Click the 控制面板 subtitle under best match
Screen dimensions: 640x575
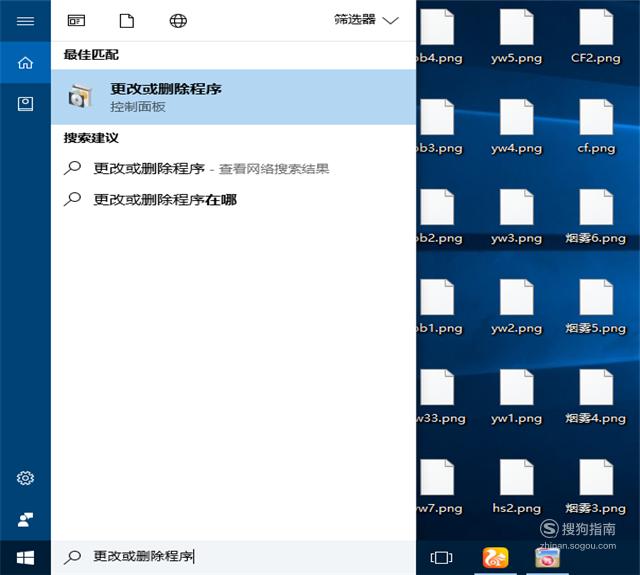pos(138,107)
